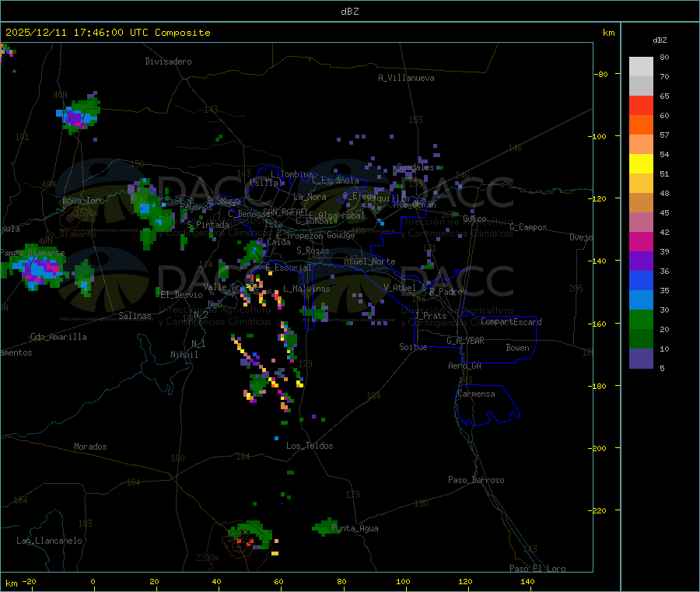Viewport: 700px width, 592px height.
Task: Select the purple 36 dBZ legend color
Action: pyautogui.click(x=641, y=261)
